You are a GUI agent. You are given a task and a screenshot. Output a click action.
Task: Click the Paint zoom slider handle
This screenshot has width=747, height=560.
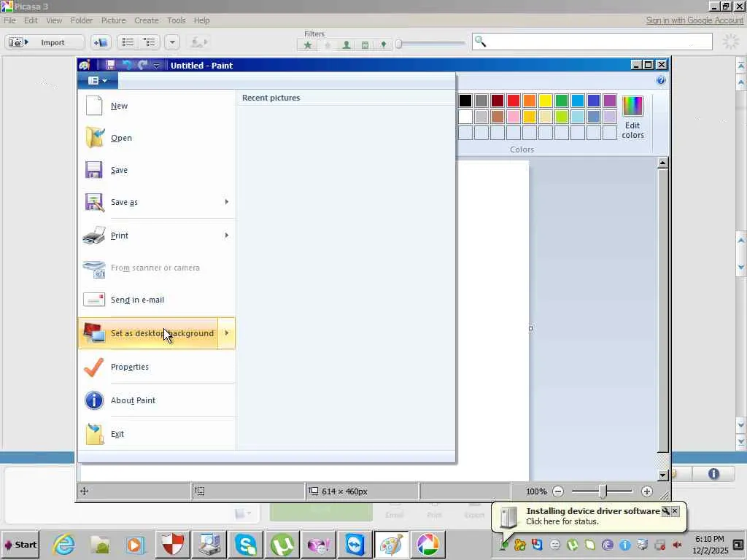pos(603,491)
